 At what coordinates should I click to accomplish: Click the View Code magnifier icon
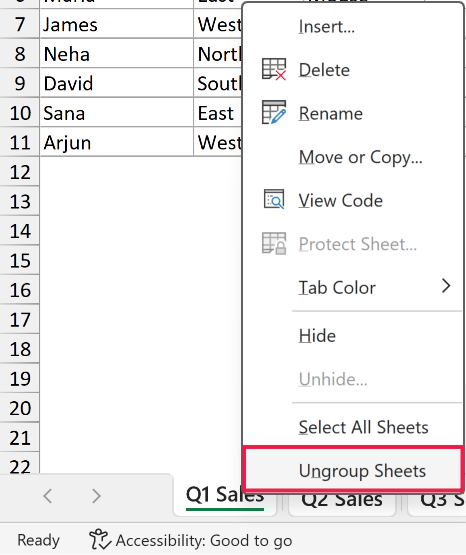(x=274, y=200)
